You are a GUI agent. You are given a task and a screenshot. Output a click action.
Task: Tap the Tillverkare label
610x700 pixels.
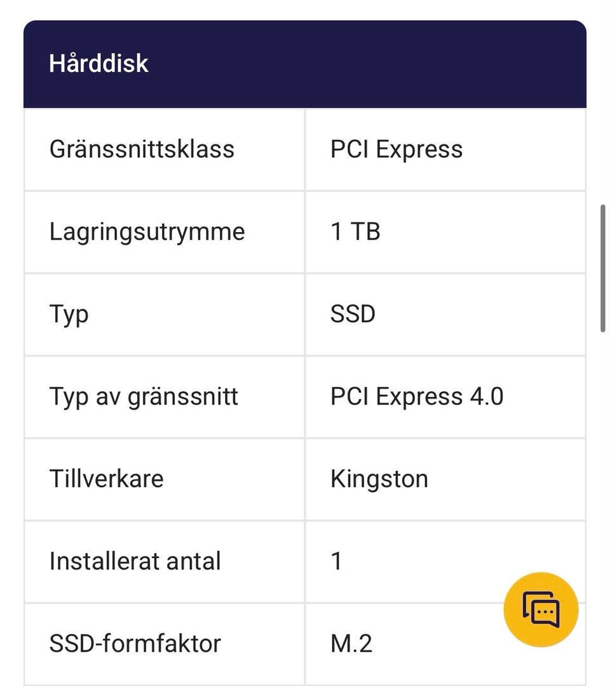(106, 479)
